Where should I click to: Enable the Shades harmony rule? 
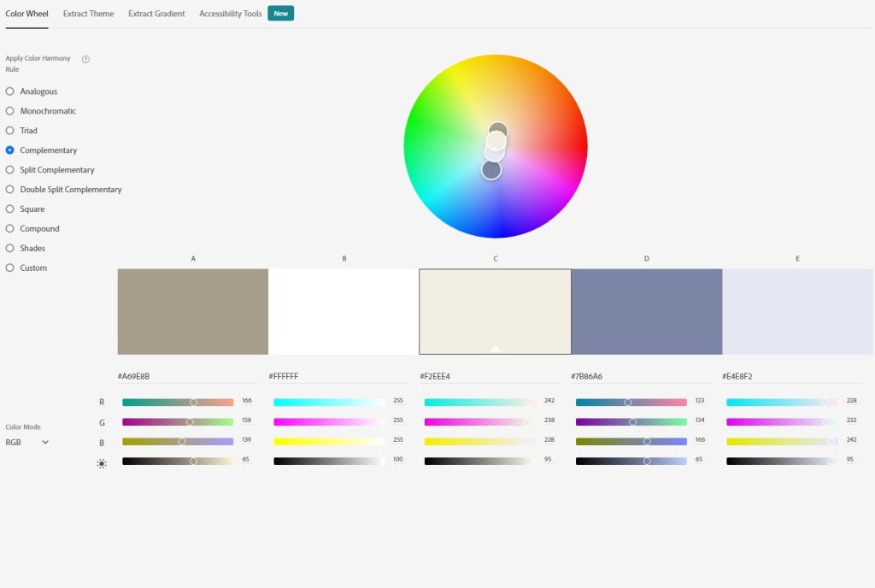tap(10, 249)
